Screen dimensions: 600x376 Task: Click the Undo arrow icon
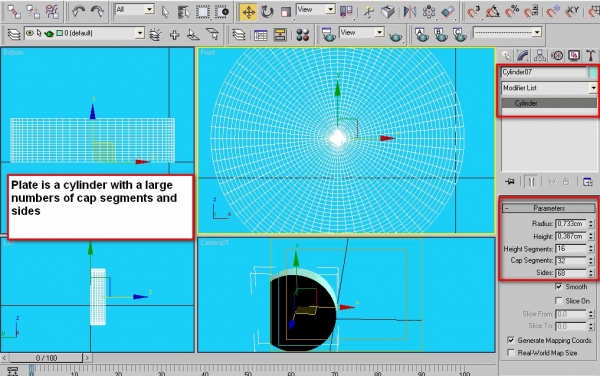[x=78, y=11]
